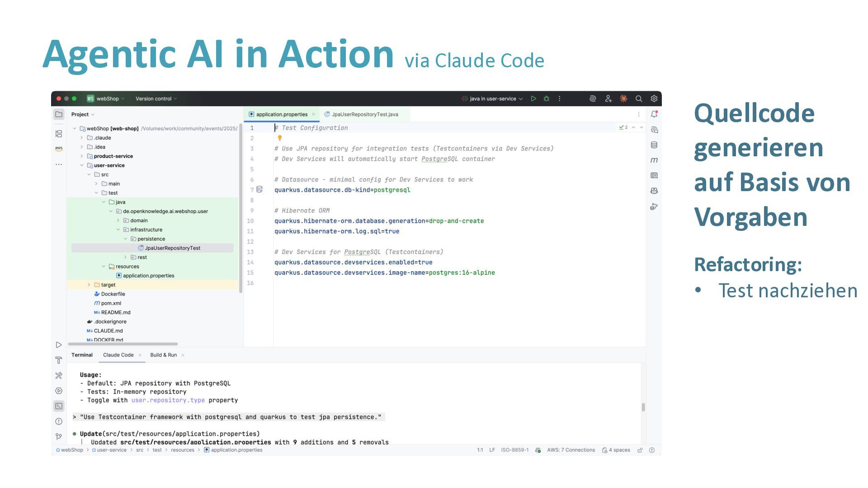Open the Git branches tool icon
The image size is (868, 488).
tap(59, 436)
